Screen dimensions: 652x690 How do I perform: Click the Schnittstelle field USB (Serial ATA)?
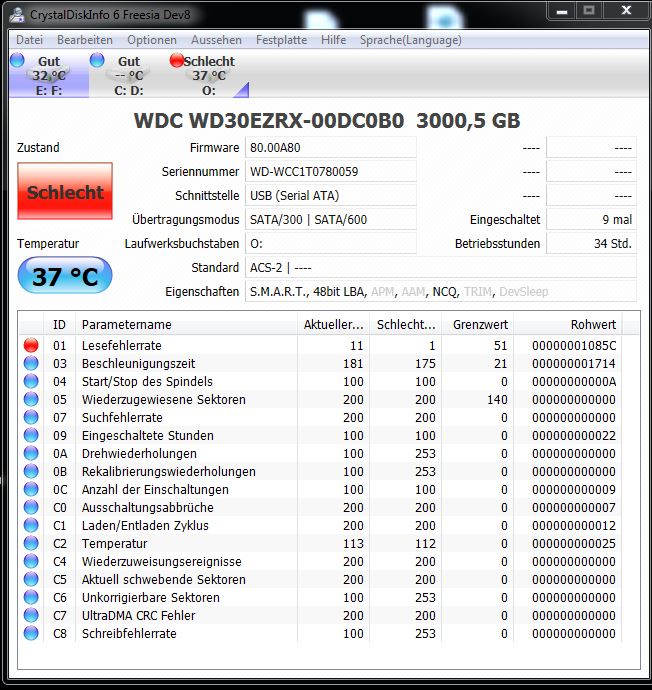click(331, 195)
